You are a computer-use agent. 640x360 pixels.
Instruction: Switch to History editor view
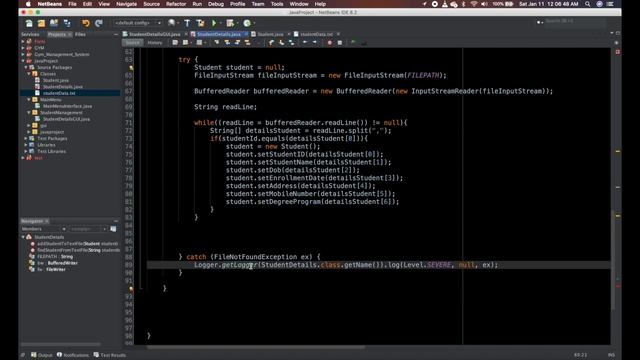tap(154, 42)
